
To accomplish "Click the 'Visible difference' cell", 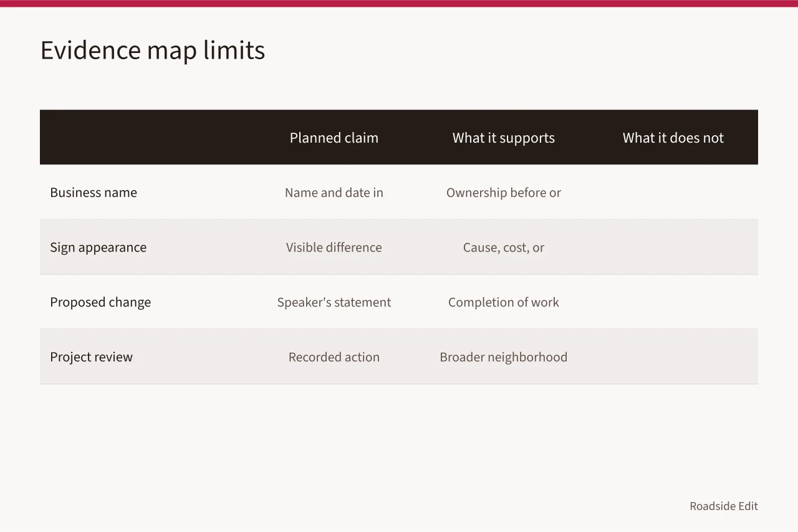I will click(334, 247).
